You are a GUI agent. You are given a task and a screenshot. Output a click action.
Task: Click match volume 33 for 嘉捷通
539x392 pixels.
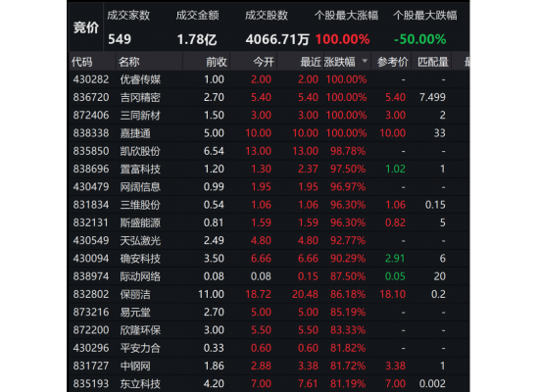pyautogui.click(x=440, y=133)
